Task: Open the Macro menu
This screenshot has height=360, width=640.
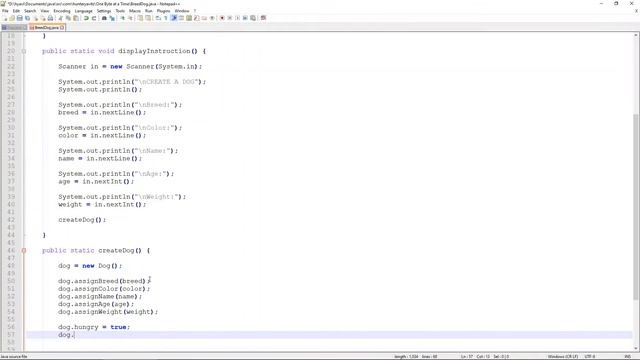Action: (x=135, y=11)
